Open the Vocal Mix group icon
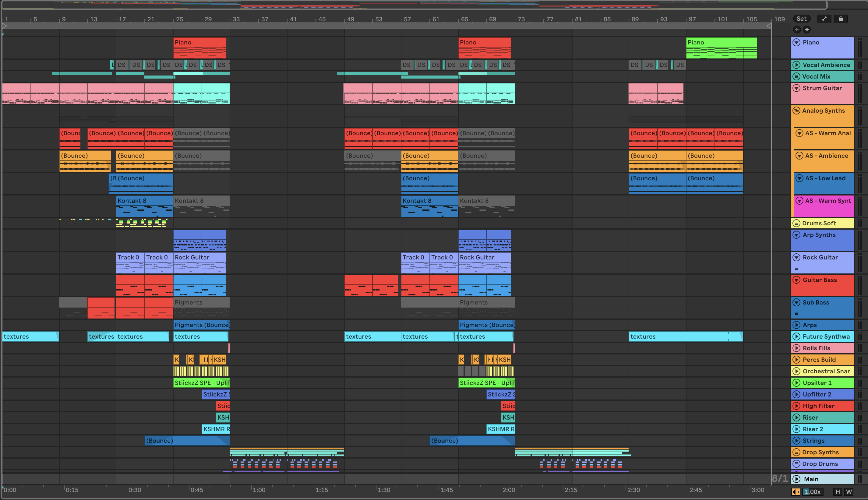The image size is (868, 500). coord(797,76)
